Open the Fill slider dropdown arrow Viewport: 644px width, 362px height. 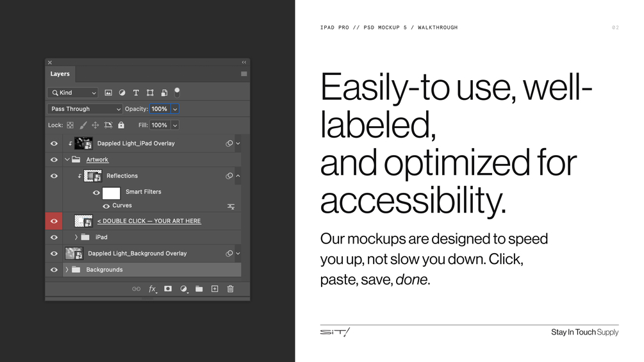click(x=175, y=125)
